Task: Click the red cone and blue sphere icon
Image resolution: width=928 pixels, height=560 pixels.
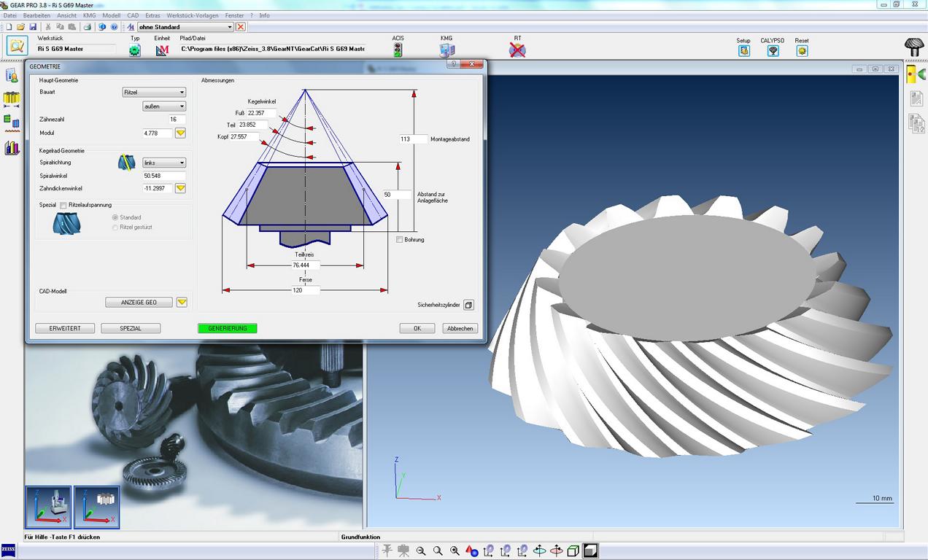Action: (x=472, y=551)
